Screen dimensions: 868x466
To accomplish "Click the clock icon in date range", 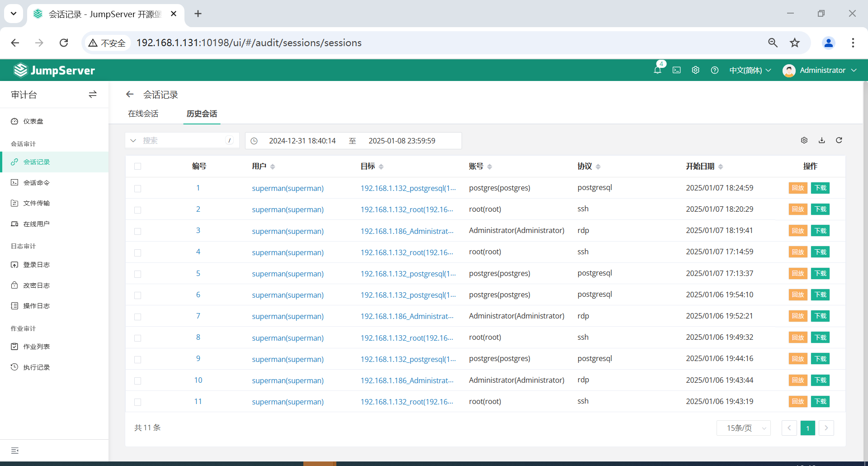I will click(254, 141).
